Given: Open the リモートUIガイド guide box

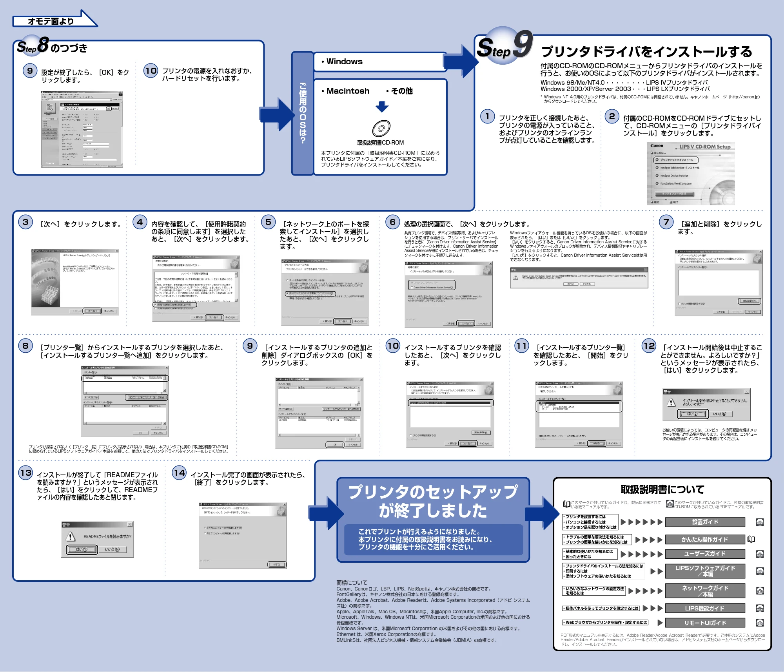Looking at the screenshot, I should (x=705, y=623).
